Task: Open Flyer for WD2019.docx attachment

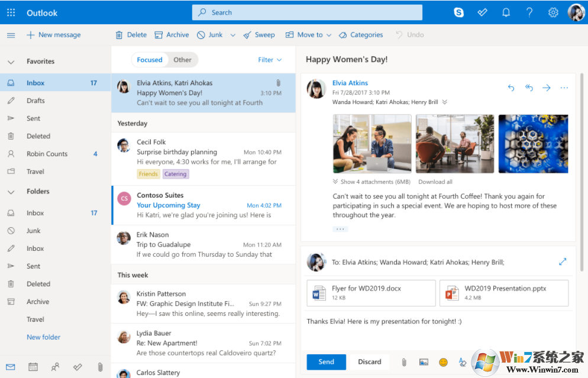Action: (x=371, y=293)
